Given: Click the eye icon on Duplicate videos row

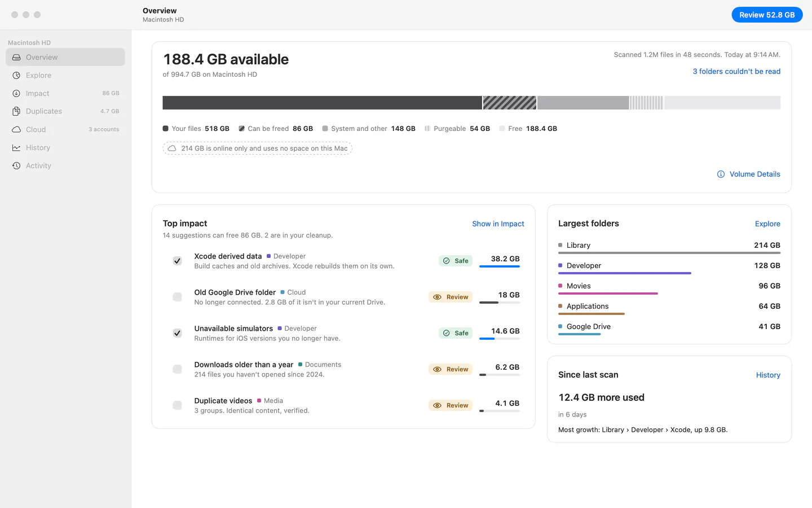Looking at the screenshot, I should pos(437,405).
